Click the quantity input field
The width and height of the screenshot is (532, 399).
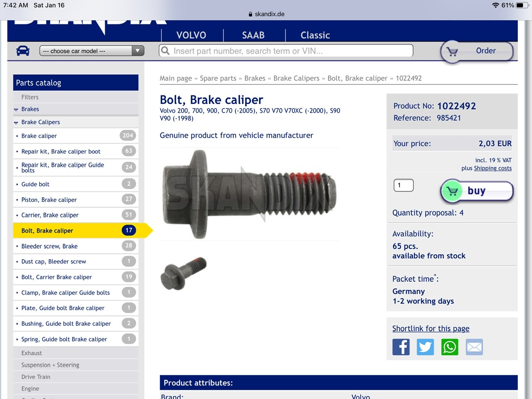click(x=403, y=185)
